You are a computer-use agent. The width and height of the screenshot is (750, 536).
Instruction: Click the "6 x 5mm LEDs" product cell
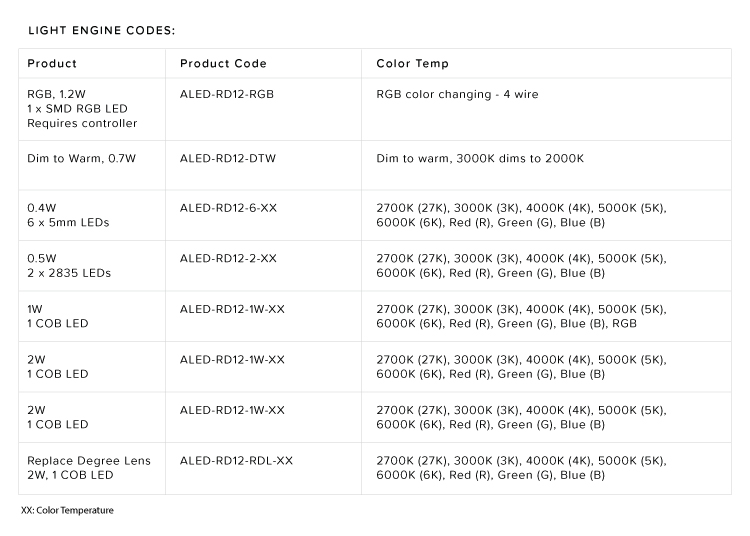click(x=68, y=223)
